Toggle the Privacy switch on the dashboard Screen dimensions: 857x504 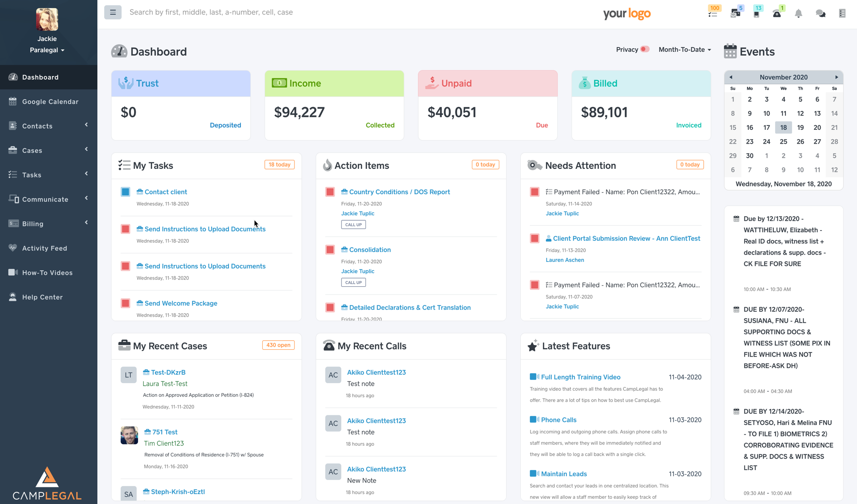pyautogui.click(x=645, y=49)
